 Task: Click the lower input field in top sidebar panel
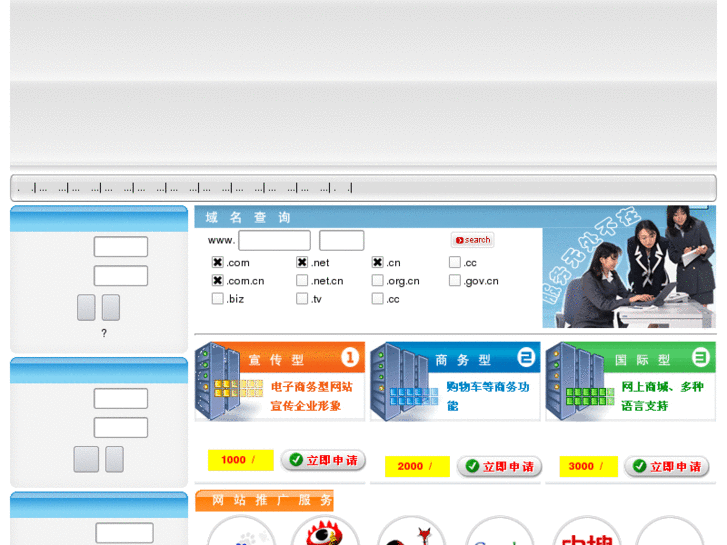click(x=121, y=276)
